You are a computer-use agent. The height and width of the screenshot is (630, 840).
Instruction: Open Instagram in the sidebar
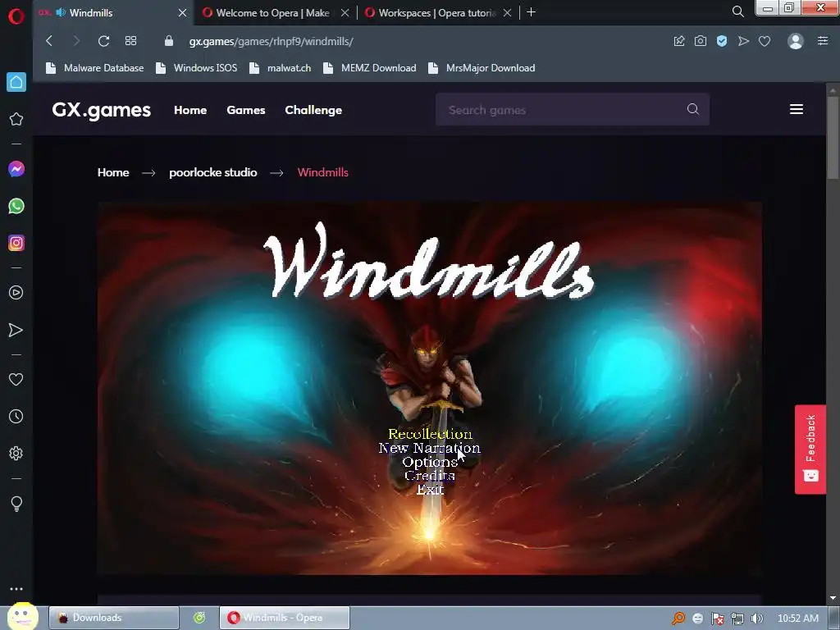(16, 243)
